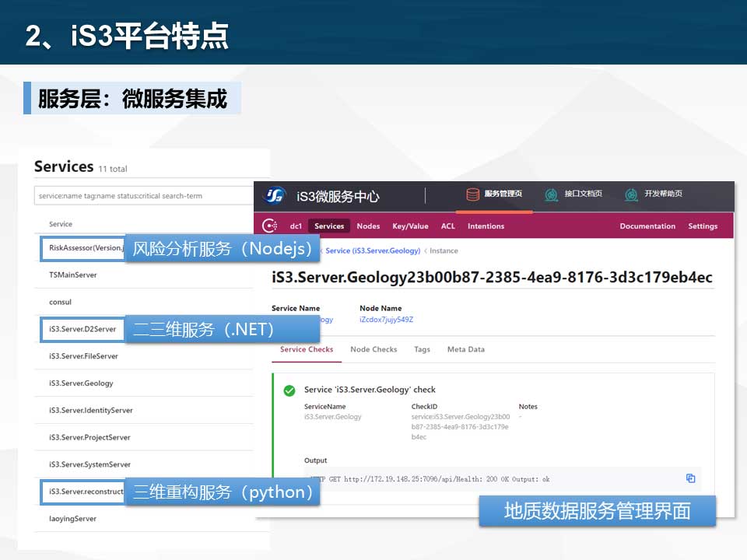Open Settings in the Consul navbar
Screen dimensions: 747x560
[x=703, y=226]
